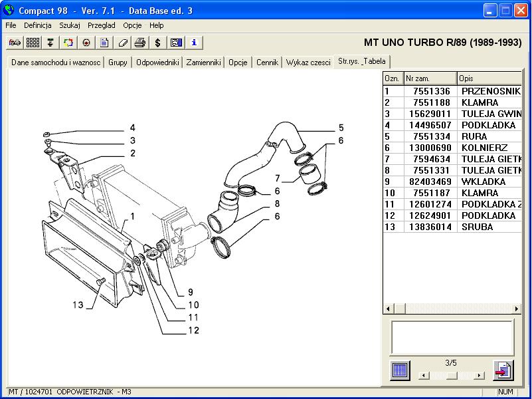Viewport: 532px width, 399px height.
Task: Click the document with red arrow button
Action: (503, 370)
